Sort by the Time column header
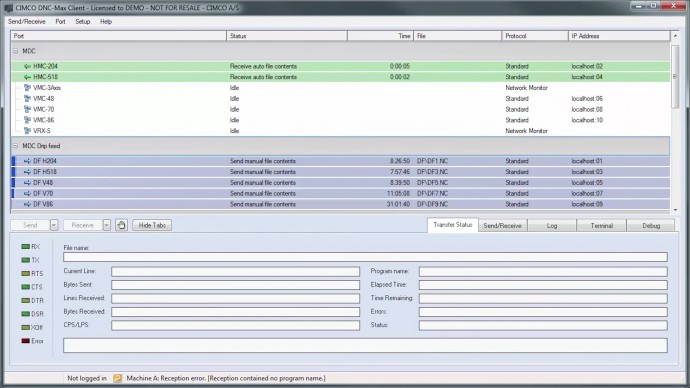Screen dimensions: 690x388 pos(380,36)
